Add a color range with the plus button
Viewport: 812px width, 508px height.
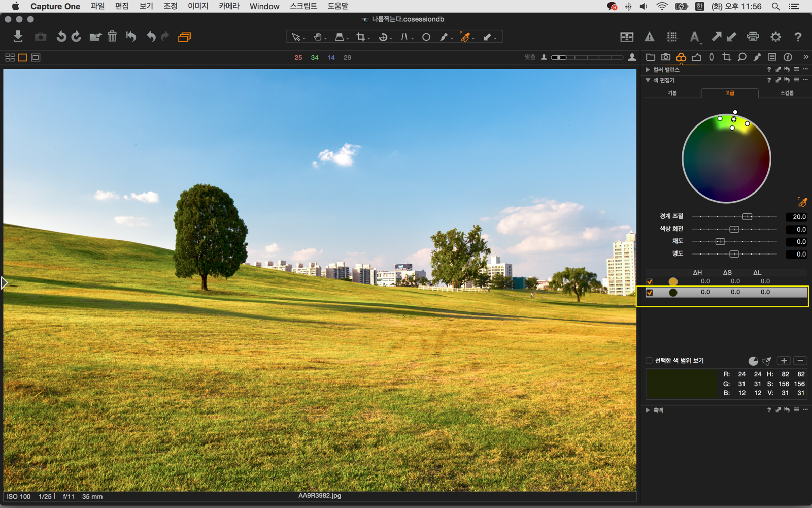(784, 361)
